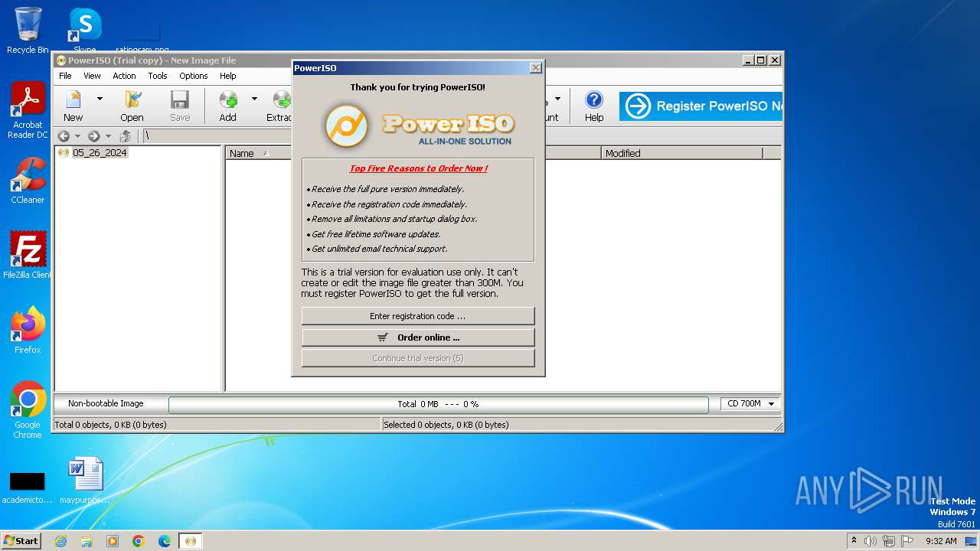The height and width of the screenshot is (551, 980).
Task: Open the File menu
Action: 65,76
